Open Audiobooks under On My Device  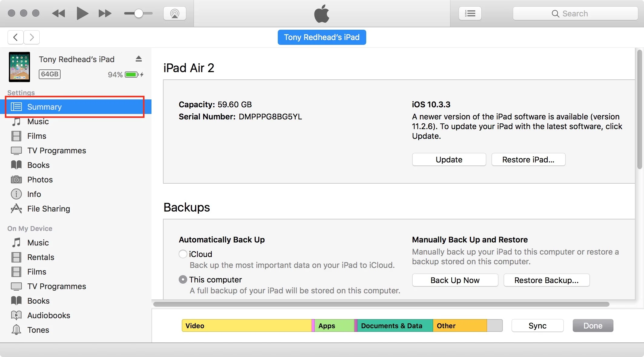click(x=76, y=315)
